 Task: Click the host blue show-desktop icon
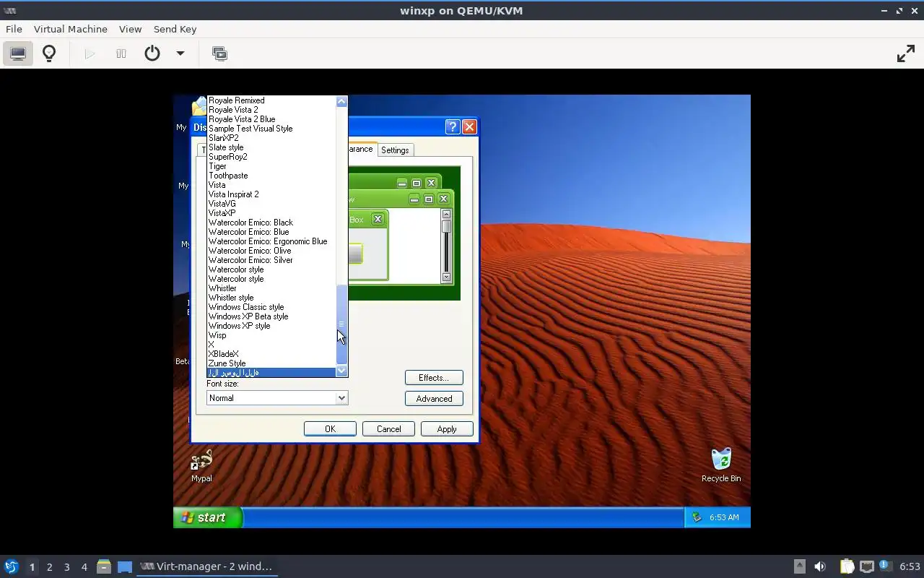(x=124, y=566)
